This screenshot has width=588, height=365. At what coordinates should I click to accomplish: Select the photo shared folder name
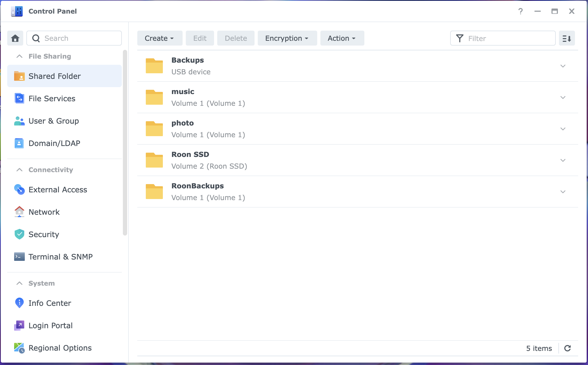[x=183, y=123]
